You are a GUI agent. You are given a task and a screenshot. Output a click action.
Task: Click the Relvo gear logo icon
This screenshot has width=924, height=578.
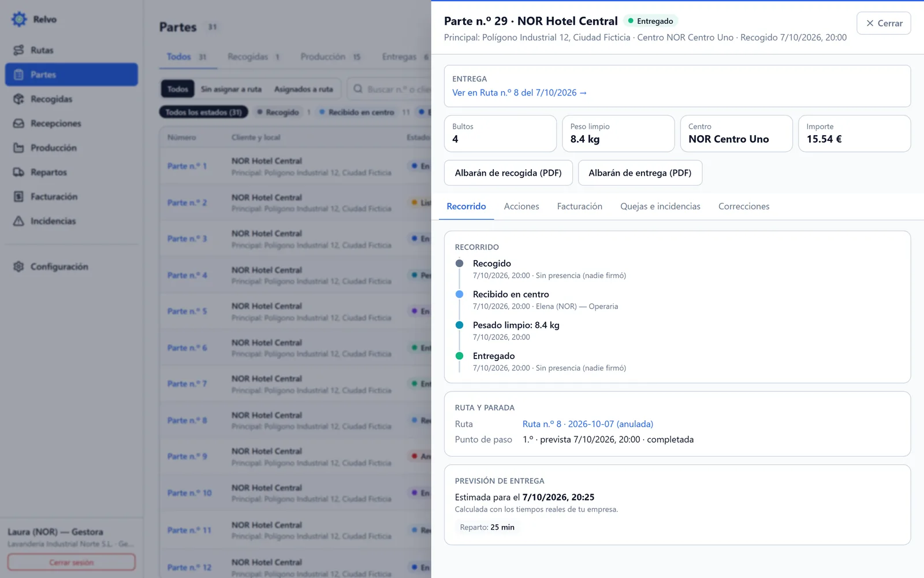pyautogui.click(x=19, y=19)
